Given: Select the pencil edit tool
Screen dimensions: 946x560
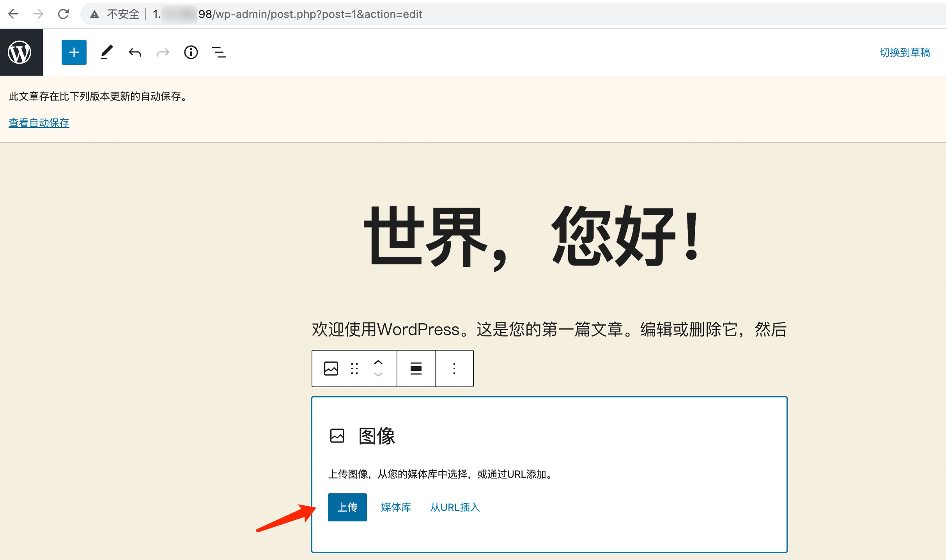Looking at the screenshot, I should tap(106, 52).
